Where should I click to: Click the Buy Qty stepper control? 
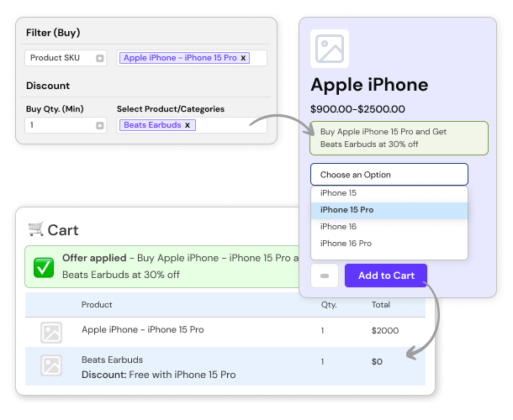[x=99, y=125]
